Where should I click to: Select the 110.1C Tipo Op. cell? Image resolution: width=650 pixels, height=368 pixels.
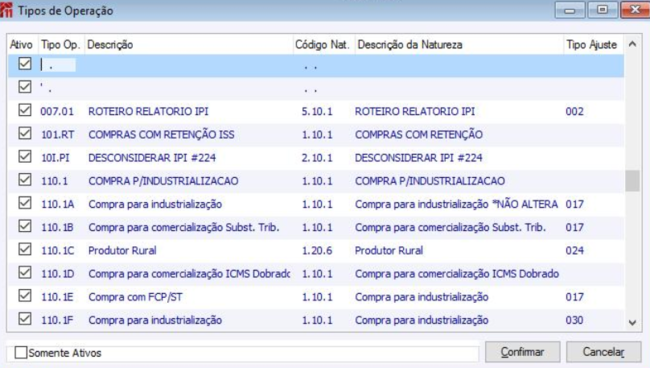point(58,251)
